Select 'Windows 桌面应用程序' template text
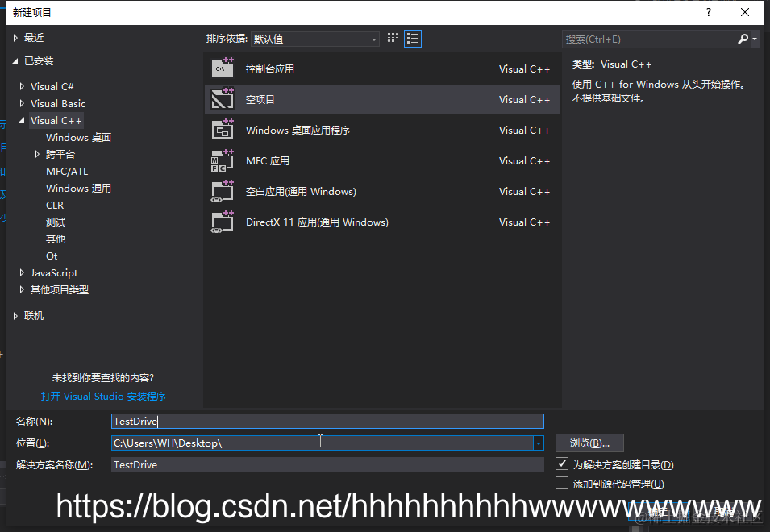770x532 pixels. [298, 130]
